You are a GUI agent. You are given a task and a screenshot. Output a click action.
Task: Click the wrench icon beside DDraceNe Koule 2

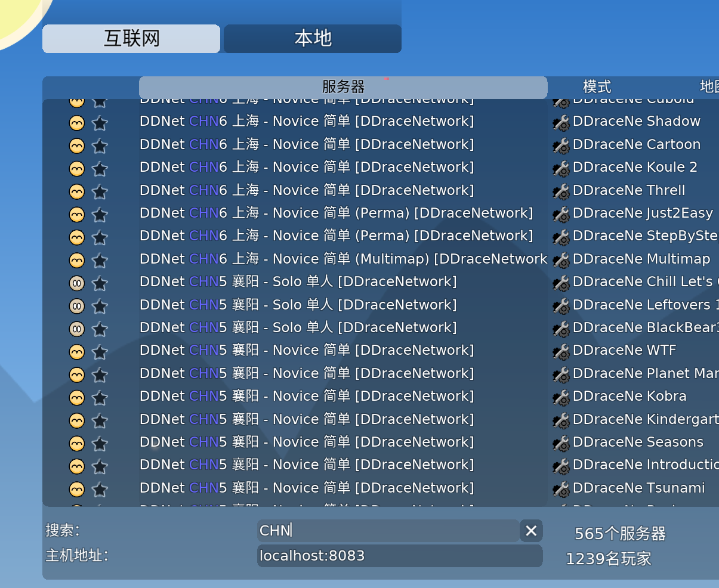561,169
